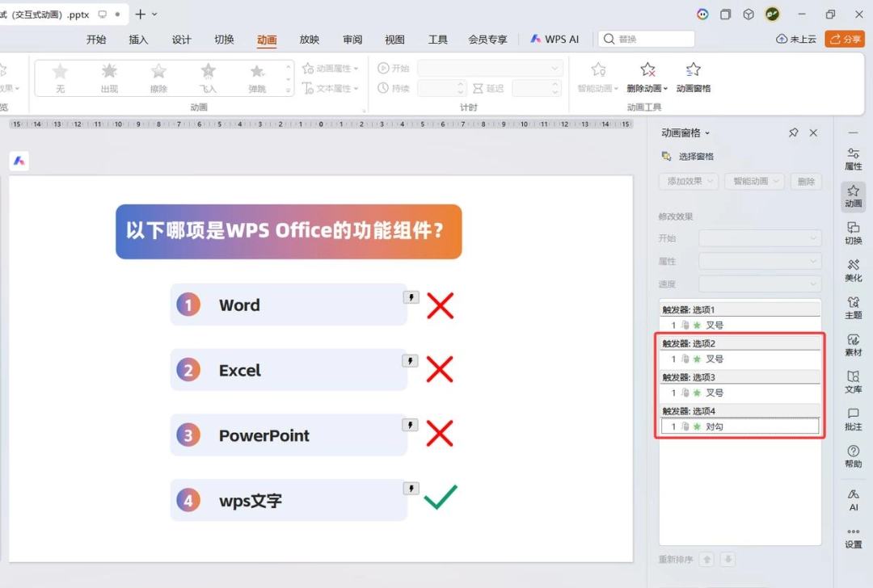
Task: Open the 动画属性 dropdown
Action: point(330,69)
